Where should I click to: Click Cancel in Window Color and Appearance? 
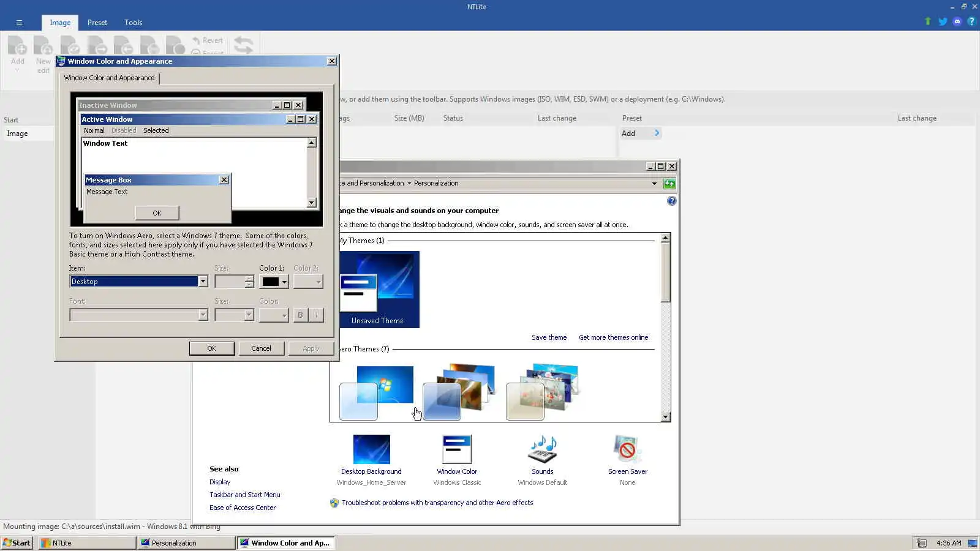261,348
